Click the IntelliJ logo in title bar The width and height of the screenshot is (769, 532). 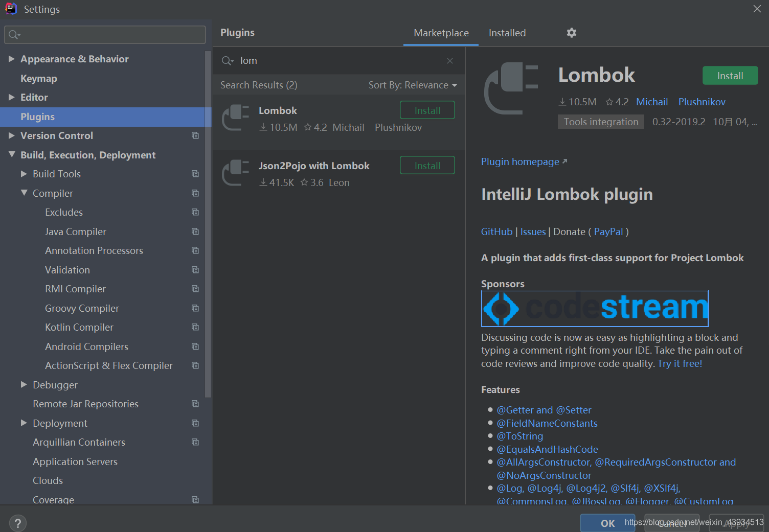(x=11, y=9)
